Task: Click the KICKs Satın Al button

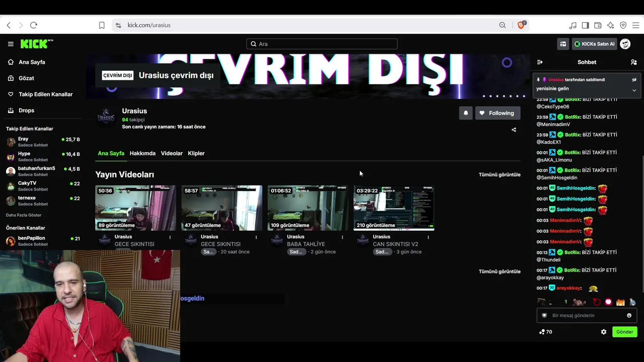Action: [595, 44]
